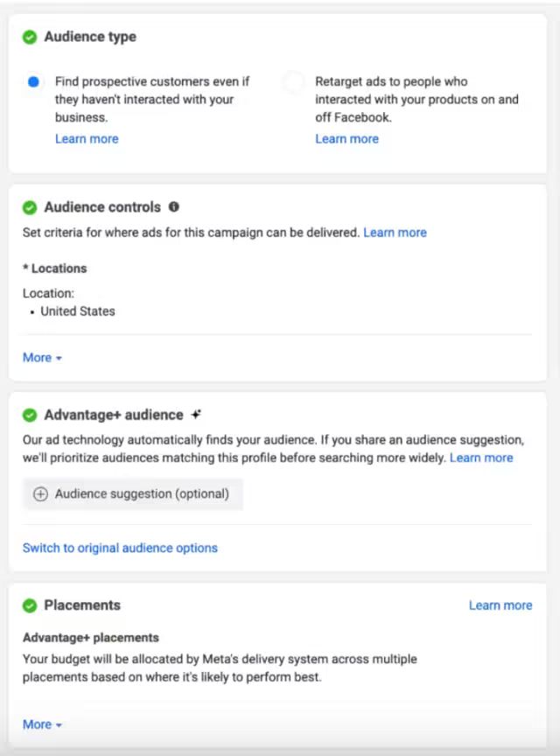Click the sparkle icon after Advantage+ audience

pos(196,414)
